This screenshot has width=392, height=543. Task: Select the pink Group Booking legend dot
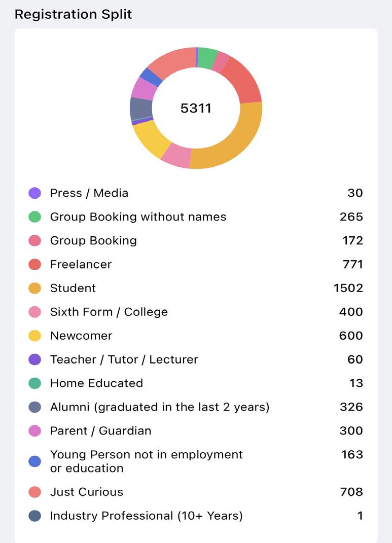[x=34, y=241]
